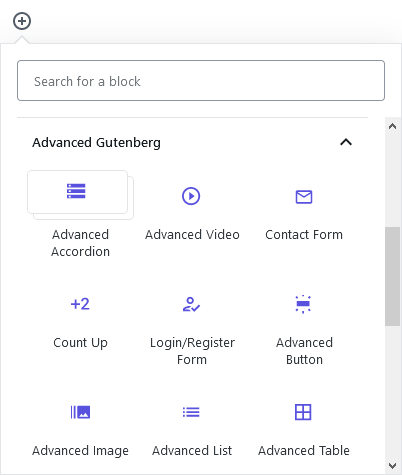The height and width of the screenshot is (475, 402).
Task: Click the scrollbar down arrow
Action: (392, 465)
